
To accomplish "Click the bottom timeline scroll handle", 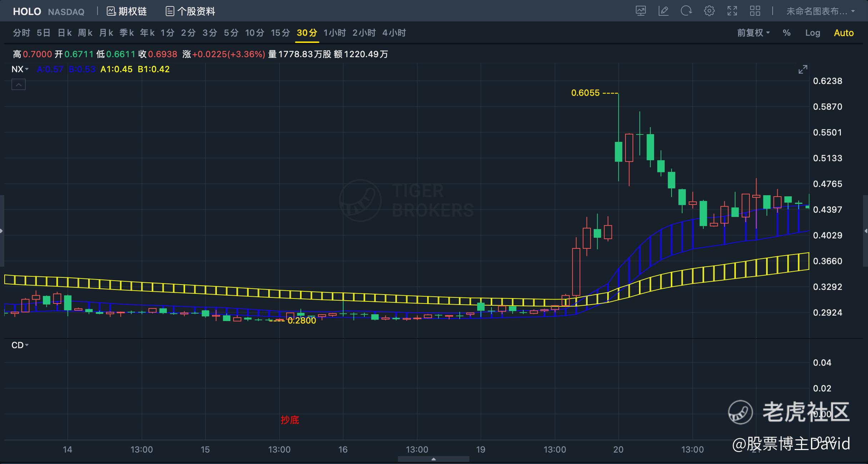I will click(433, 459).
